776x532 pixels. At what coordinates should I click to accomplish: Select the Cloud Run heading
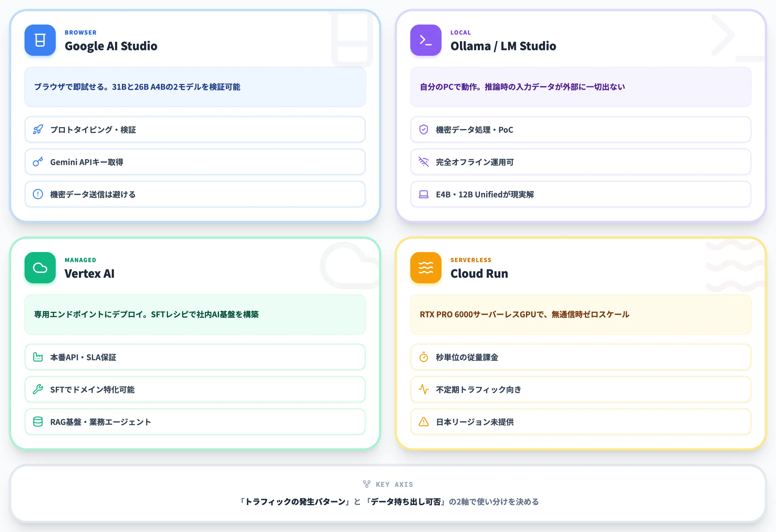tap(479, 274)
